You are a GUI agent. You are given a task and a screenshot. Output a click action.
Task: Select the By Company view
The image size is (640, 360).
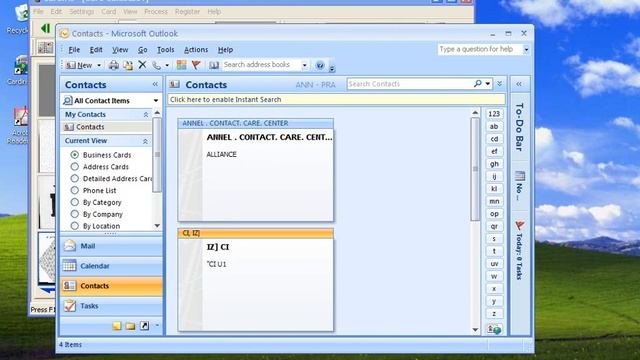(x=97, y=214)
